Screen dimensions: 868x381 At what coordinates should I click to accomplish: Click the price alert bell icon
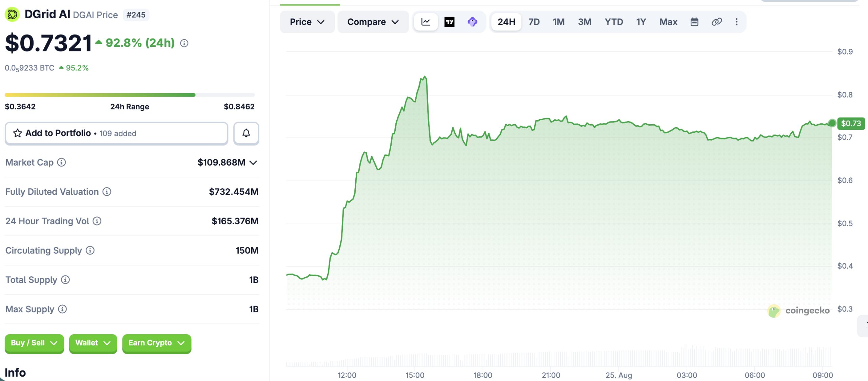click(x=246, y=133)
